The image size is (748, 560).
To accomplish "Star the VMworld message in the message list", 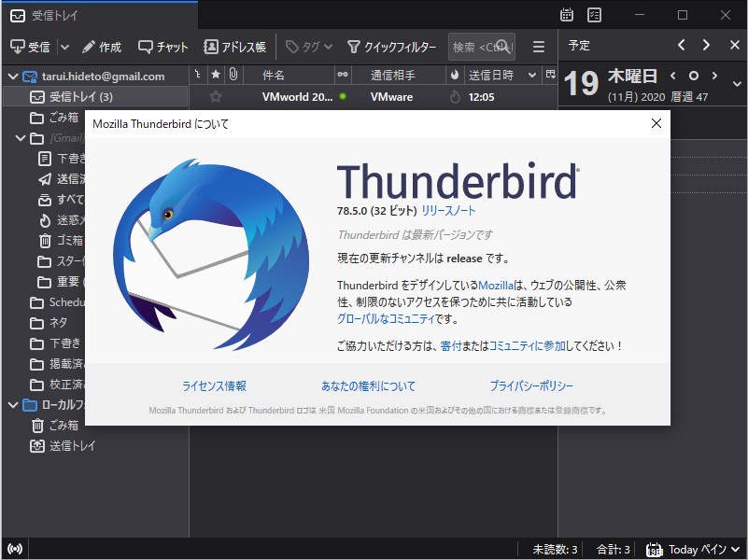I will (216, 96).
